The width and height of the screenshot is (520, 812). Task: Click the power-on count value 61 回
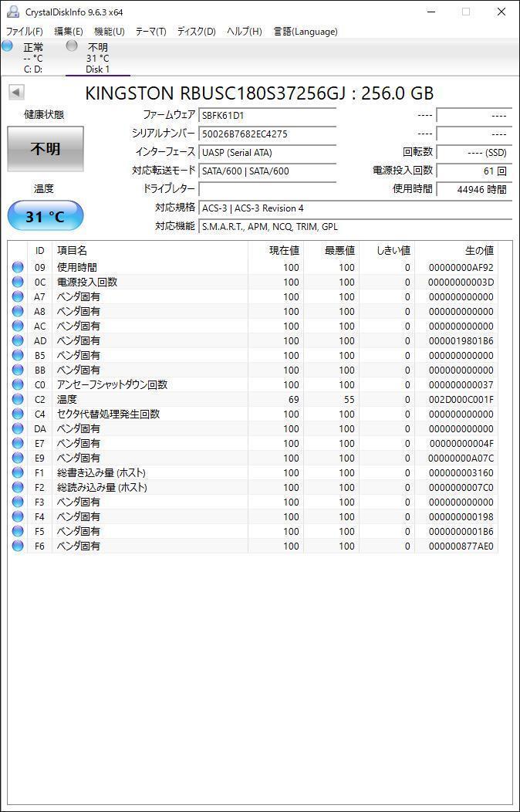pos(473,171)
